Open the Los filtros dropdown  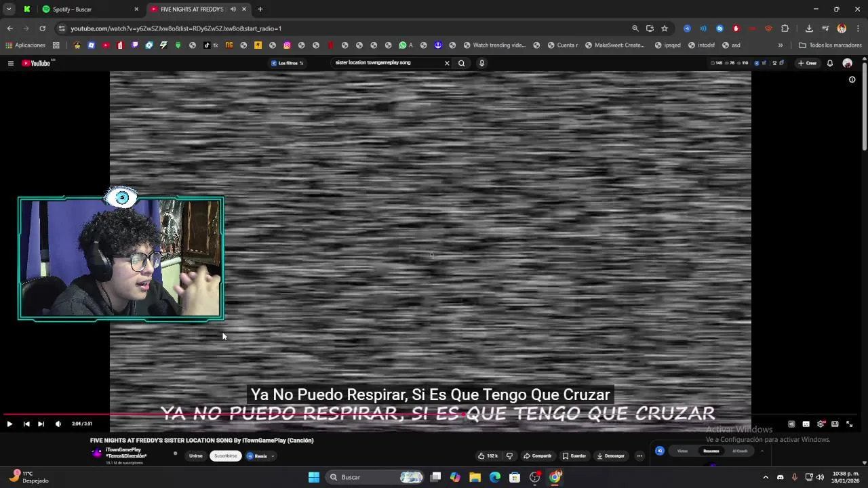pos(288,63)
